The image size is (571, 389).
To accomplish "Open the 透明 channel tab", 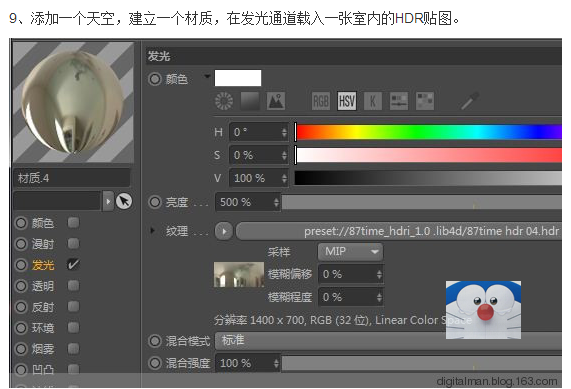I will coord(43,286).
